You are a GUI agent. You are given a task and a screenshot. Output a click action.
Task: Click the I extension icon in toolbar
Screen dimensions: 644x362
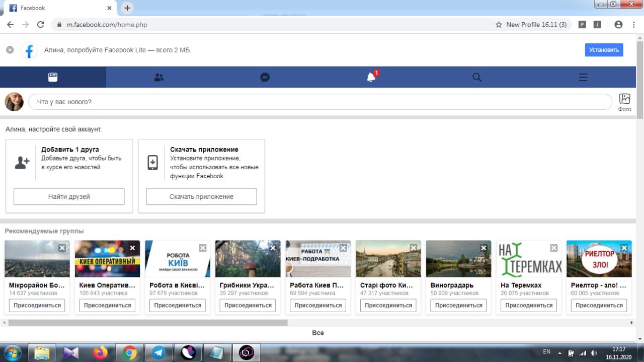(597, 24)
